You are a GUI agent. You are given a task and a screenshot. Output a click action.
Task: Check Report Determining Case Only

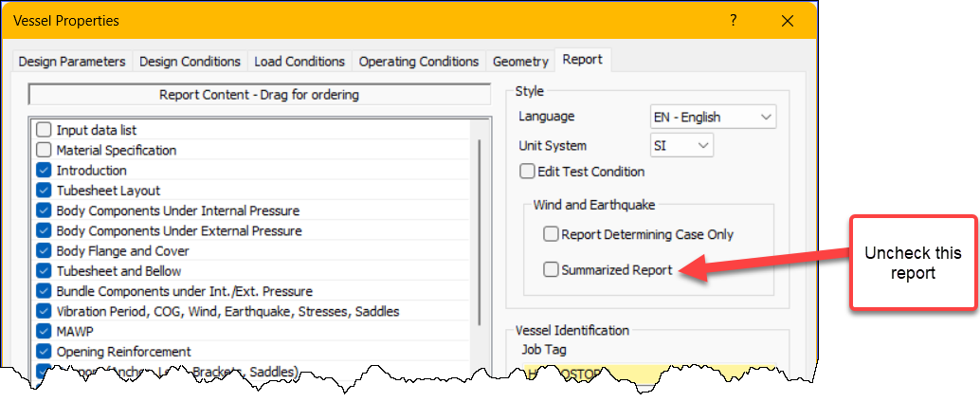pos(551,234)
